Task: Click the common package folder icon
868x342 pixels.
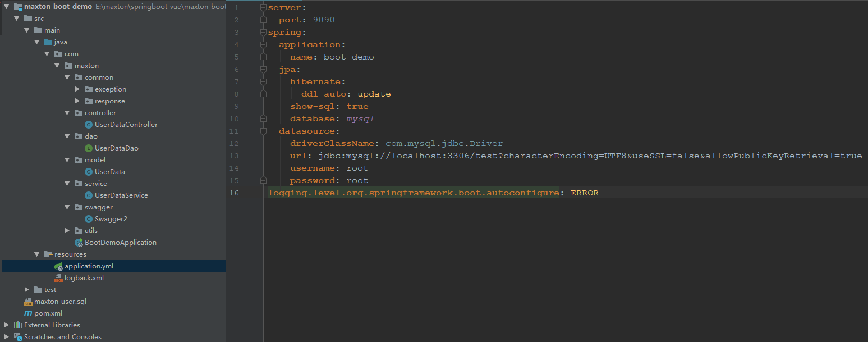Action: pos(78,77)
